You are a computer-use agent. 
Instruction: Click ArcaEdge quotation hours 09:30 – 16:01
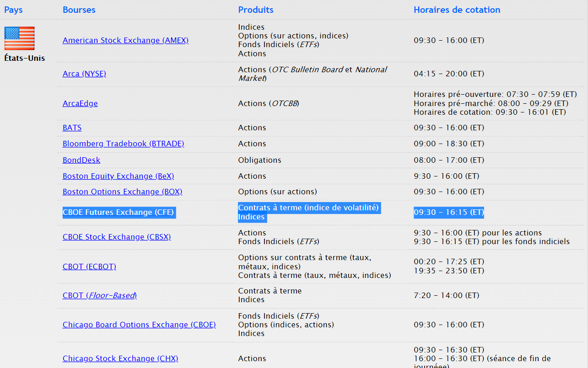coord(490,112)
